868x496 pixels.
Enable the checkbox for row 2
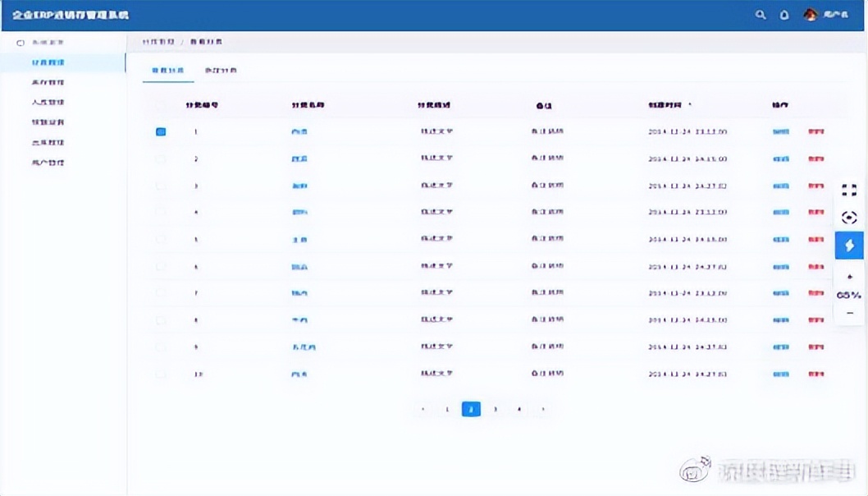tap(161, 158)
